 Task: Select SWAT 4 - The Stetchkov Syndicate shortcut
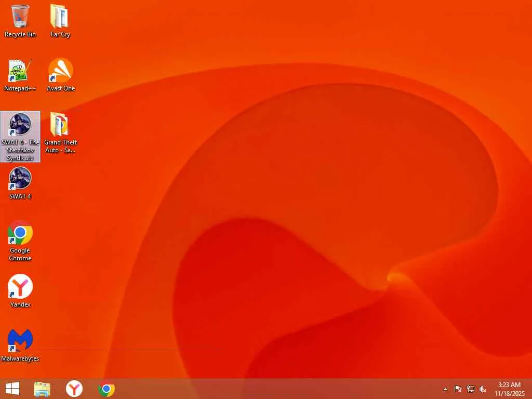pyautogui.click(x=20, y=137)
